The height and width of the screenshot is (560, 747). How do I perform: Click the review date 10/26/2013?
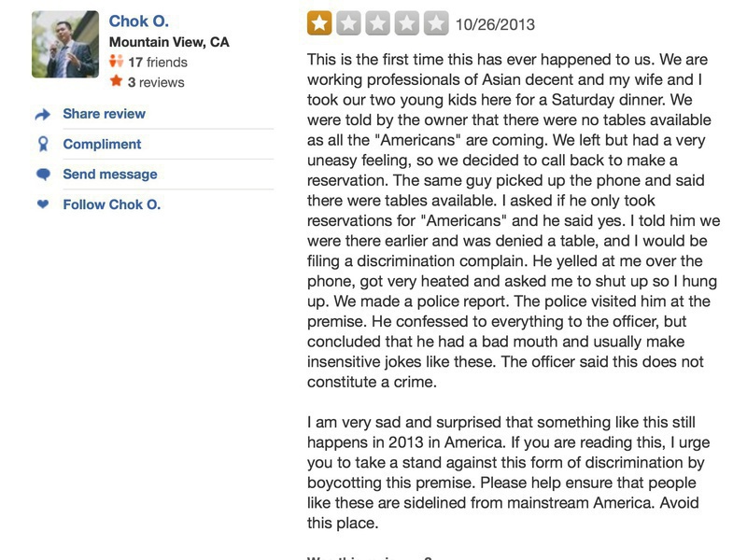495,24
